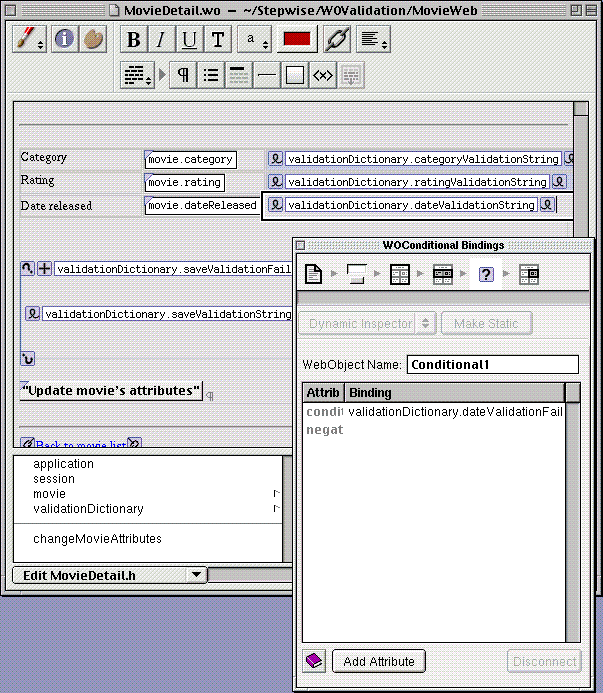Image resolution: width=603 pixels, height=693 pixels.
Task: Open the paragraph style dropdown
Action: tap(137, 75)
